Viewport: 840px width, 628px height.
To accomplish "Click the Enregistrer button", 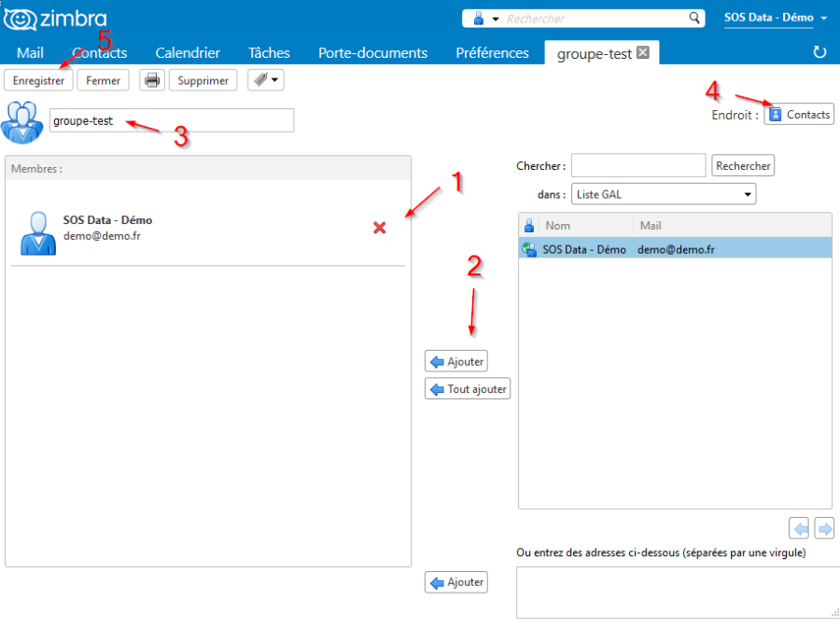I will click(37, 80).
